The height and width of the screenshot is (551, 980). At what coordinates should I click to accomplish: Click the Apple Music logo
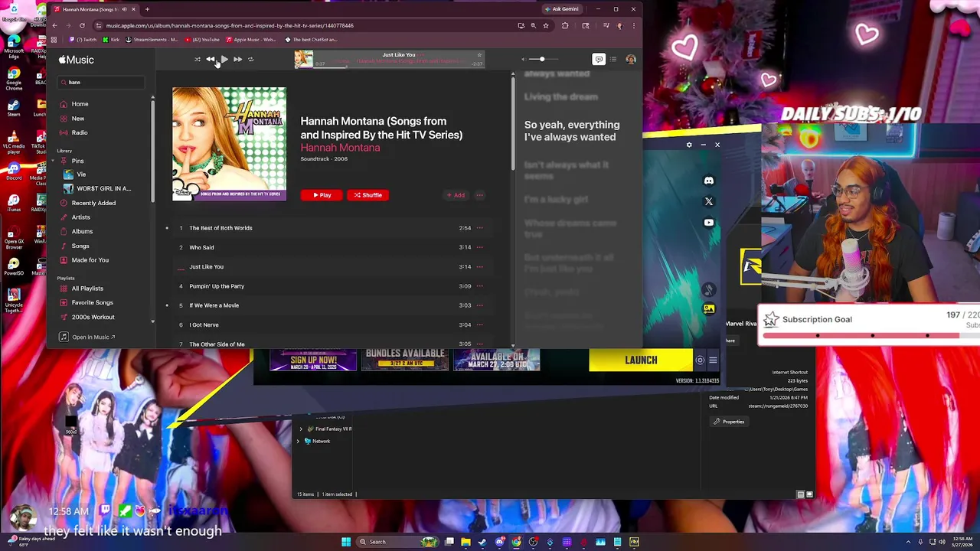(x=77, y=60)
